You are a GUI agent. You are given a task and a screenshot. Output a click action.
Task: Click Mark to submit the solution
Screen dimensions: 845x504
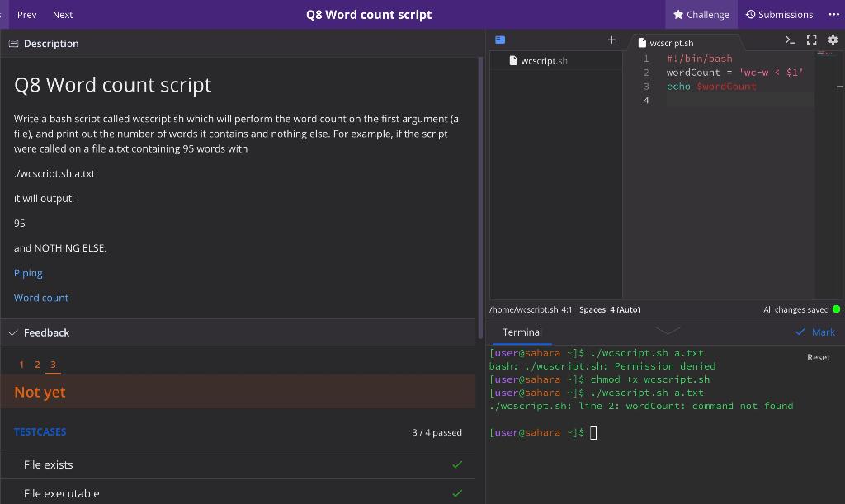[x=815, y=332]
